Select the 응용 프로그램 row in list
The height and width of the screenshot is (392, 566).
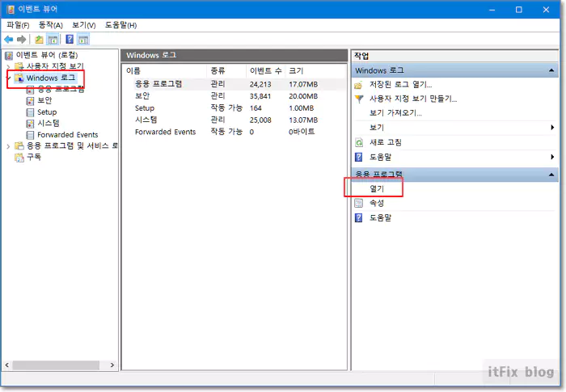234,84
